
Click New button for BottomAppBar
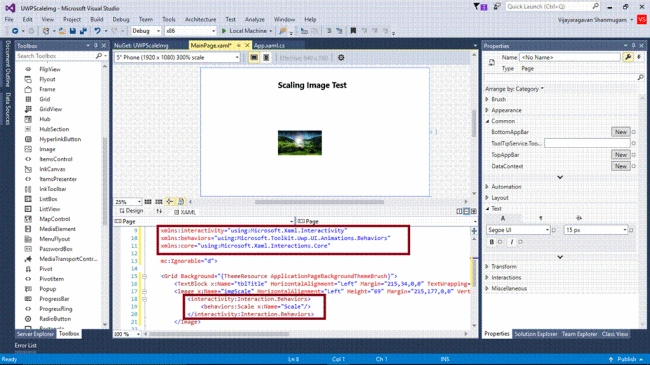pos(621,132)
